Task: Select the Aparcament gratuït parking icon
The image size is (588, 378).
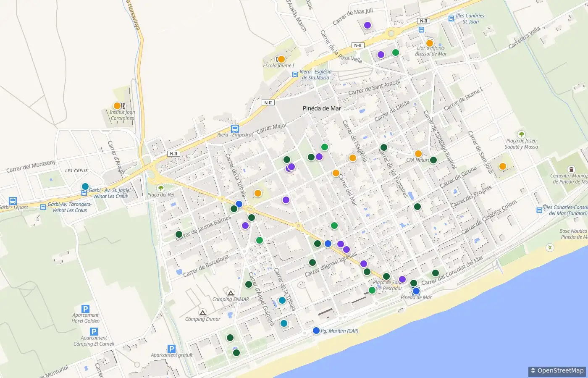Action: click(171, 349)
